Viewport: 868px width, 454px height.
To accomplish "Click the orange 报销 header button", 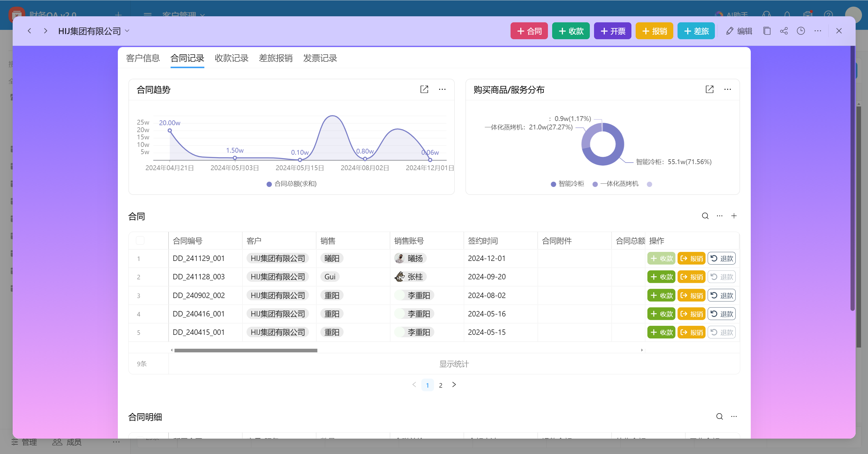I will click(x=654, y=31).
